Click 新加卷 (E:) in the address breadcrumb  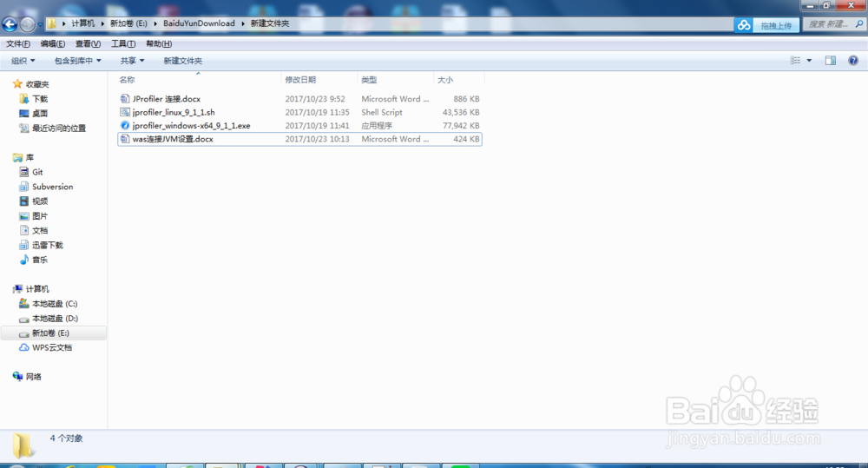pos(128,23)
